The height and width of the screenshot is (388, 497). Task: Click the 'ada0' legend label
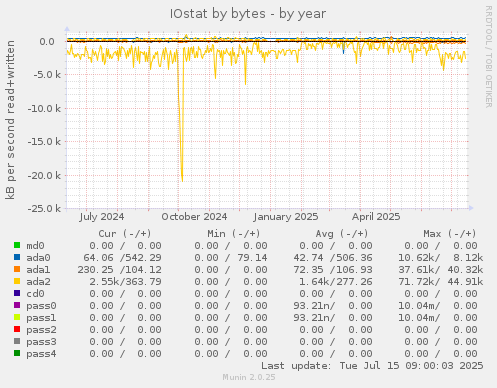pos(38,258)
